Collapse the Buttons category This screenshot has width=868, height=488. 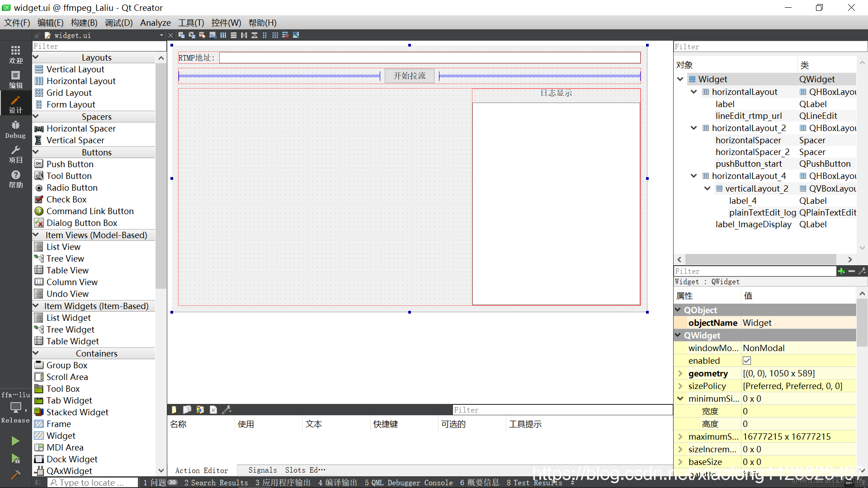tap(36, 152)
